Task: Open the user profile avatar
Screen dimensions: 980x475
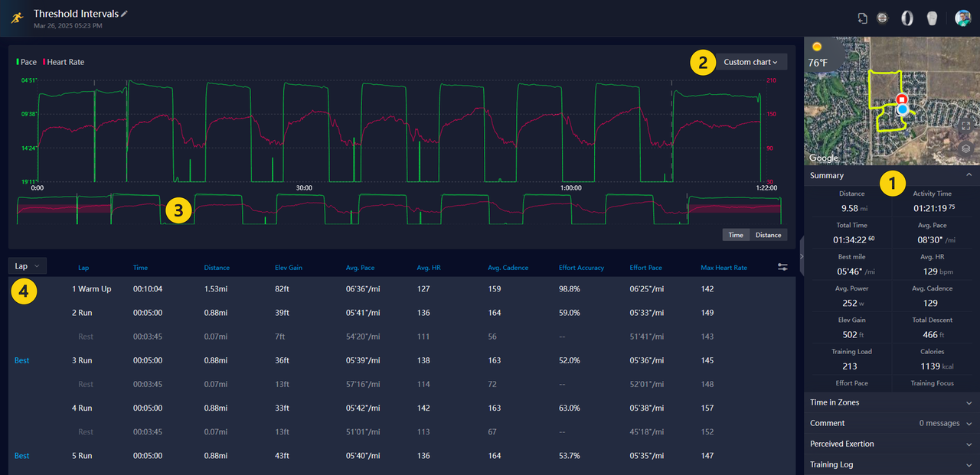Action: (x=962, y=18)
